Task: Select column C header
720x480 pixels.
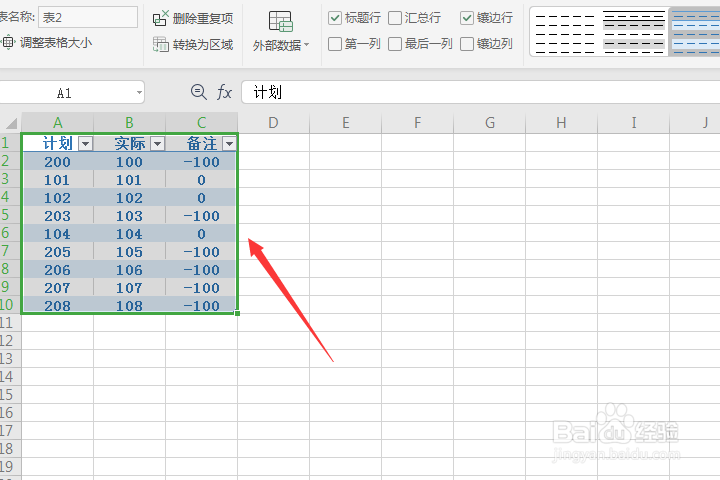Action: (x=202, y=123)
